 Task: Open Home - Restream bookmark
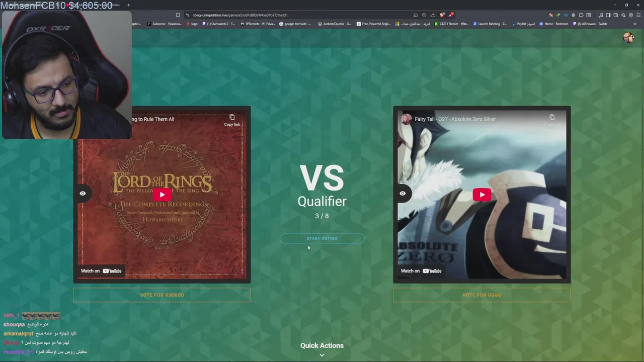(x=554, y=24)
